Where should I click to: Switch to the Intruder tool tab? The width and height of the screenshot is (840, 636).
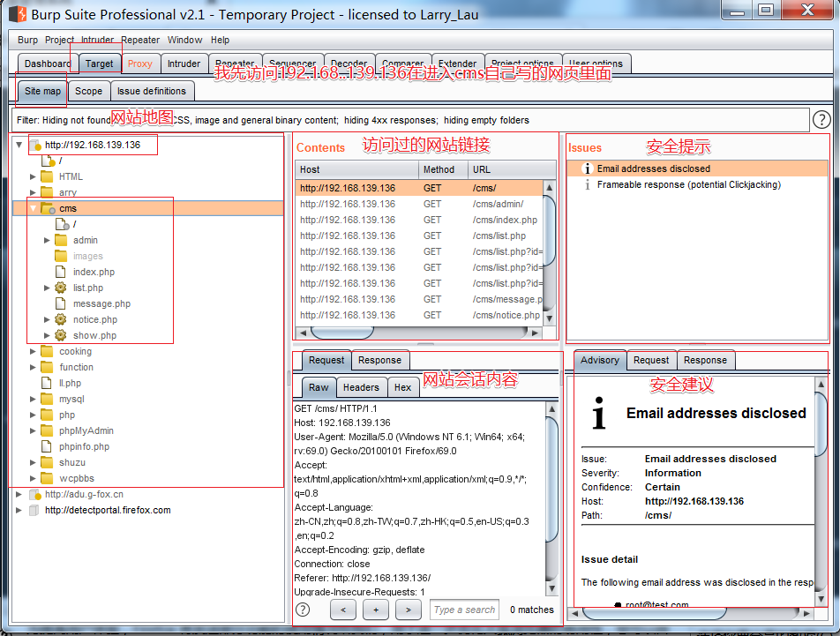pyautogui.click(x=184, y=64)
